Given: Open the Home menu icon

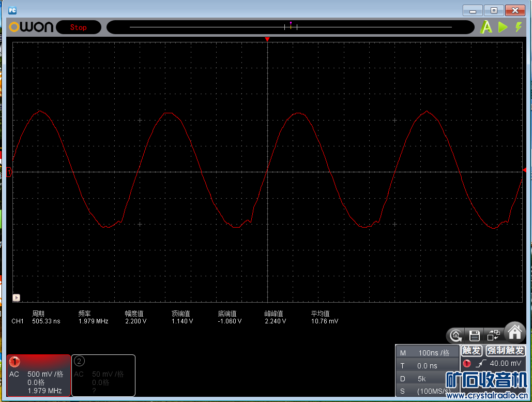Looking at the screenshot, I should click(515, 333).
